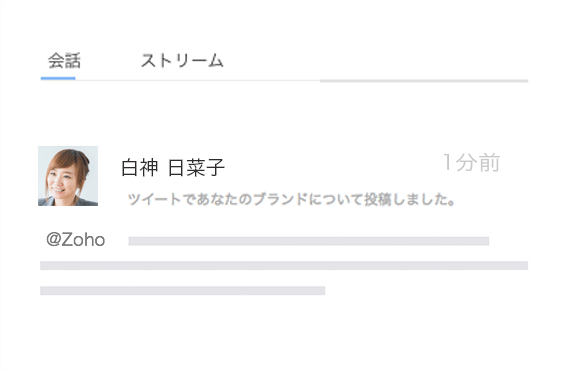Click the placeholder line beside @Zoho
This screenshot has height=371, width=570.
[309, 241]
